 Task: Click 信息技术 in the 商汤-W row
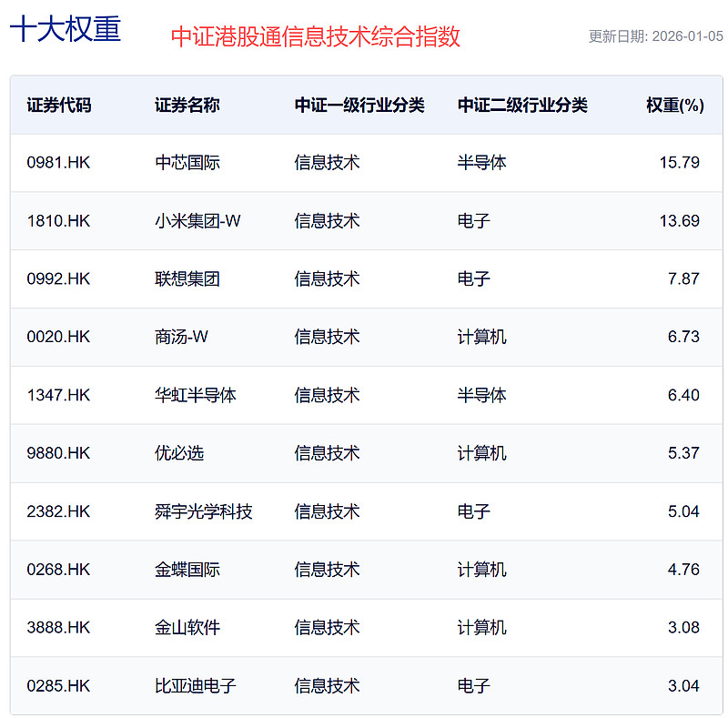point(327,337)
